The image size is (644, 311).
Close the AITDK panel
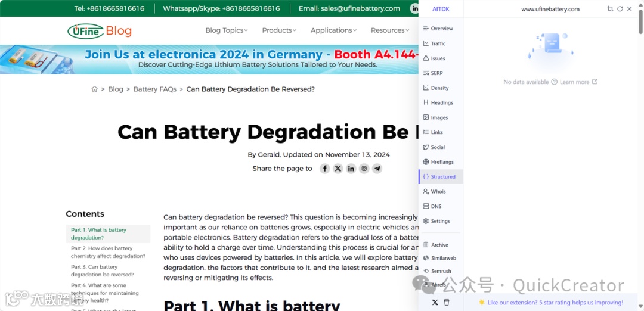629,8
